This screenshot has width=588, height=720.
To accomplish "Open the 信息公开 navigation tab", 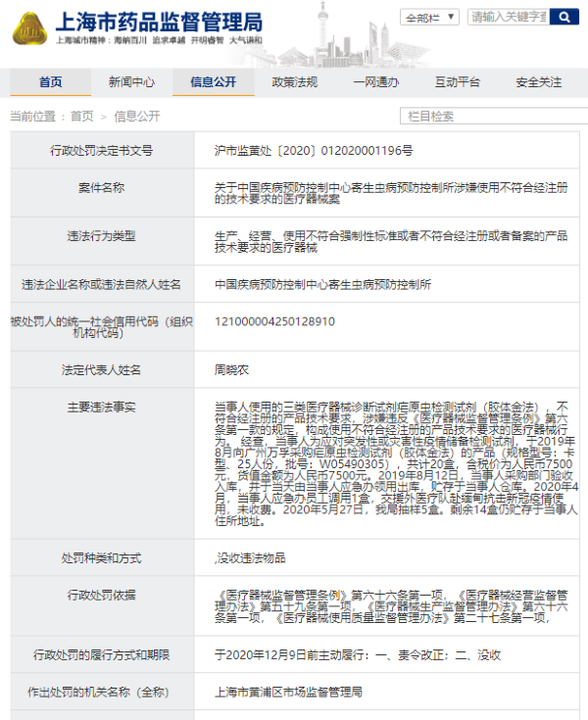I will (x=214, y=82).
